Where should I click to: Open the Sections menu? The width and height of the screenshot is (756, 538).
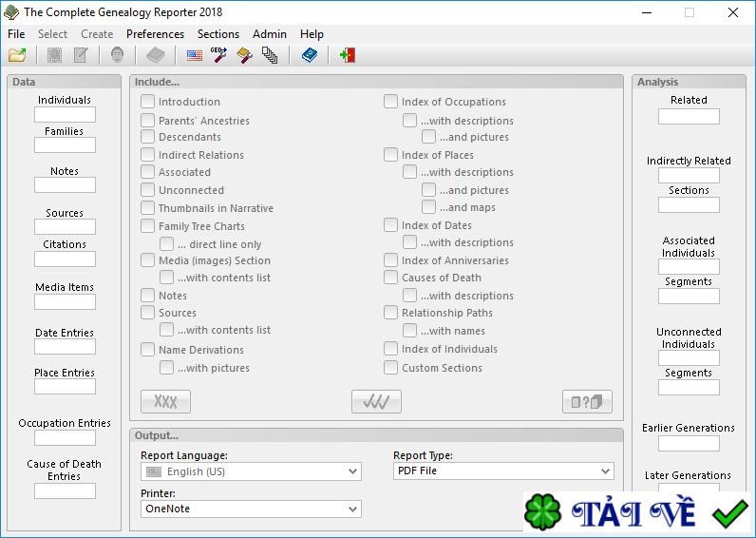[218, 34]
